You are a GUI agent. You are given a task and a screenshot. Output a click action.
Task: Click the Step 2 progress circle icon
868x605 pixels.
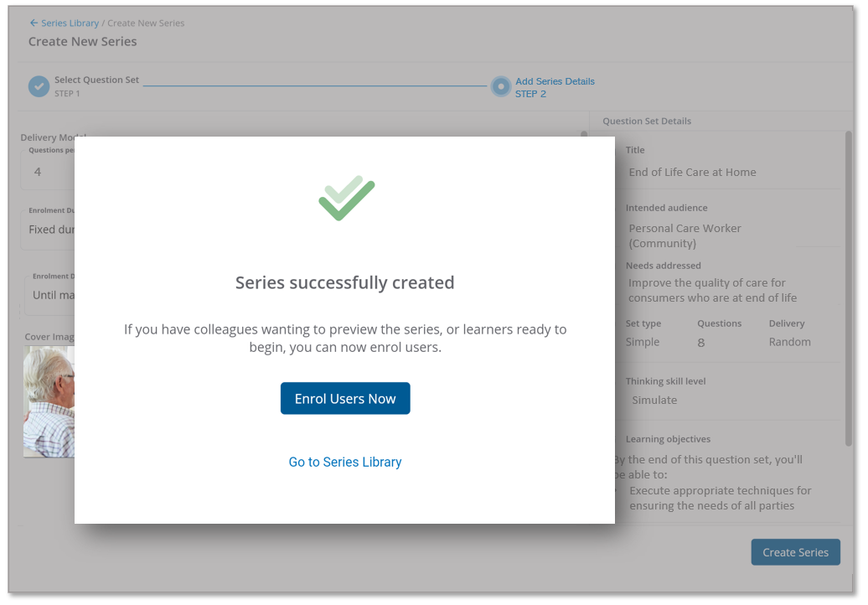pos(500,87)
